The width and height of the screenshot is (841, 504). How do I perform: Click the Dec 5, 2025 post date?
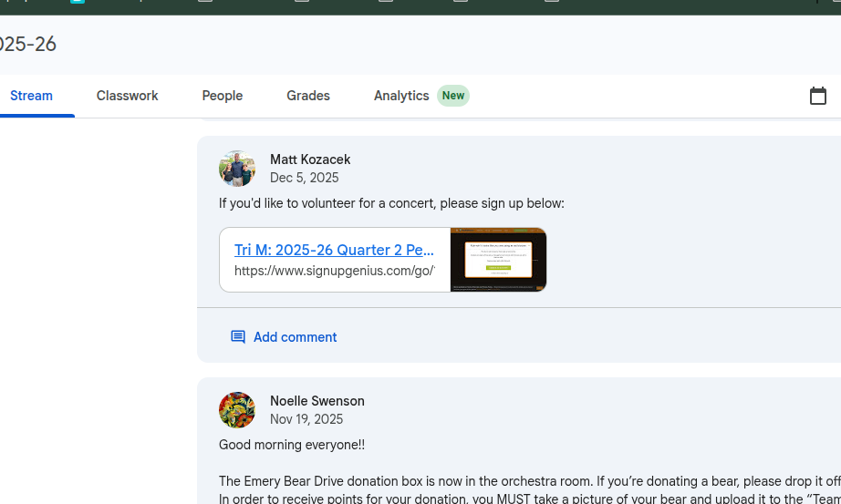tap(305, 178)
